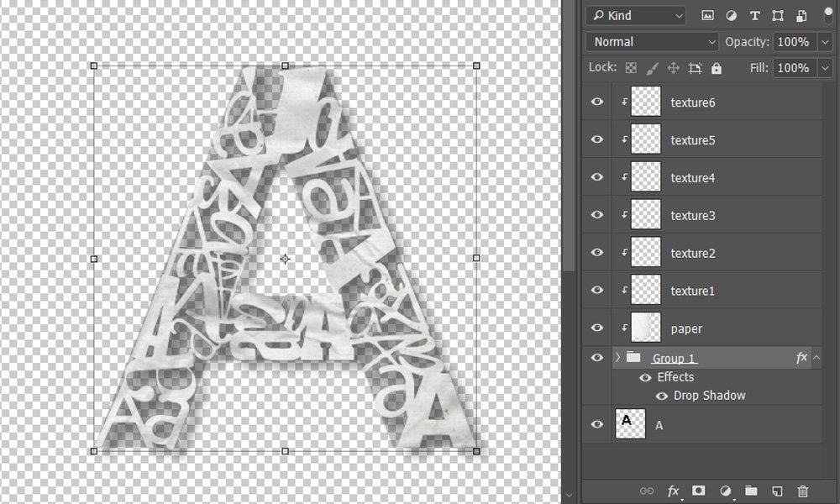Click the link layers icon
Image resolution: width=840 pixels, height=504 pixels.
tap(647, 491)
